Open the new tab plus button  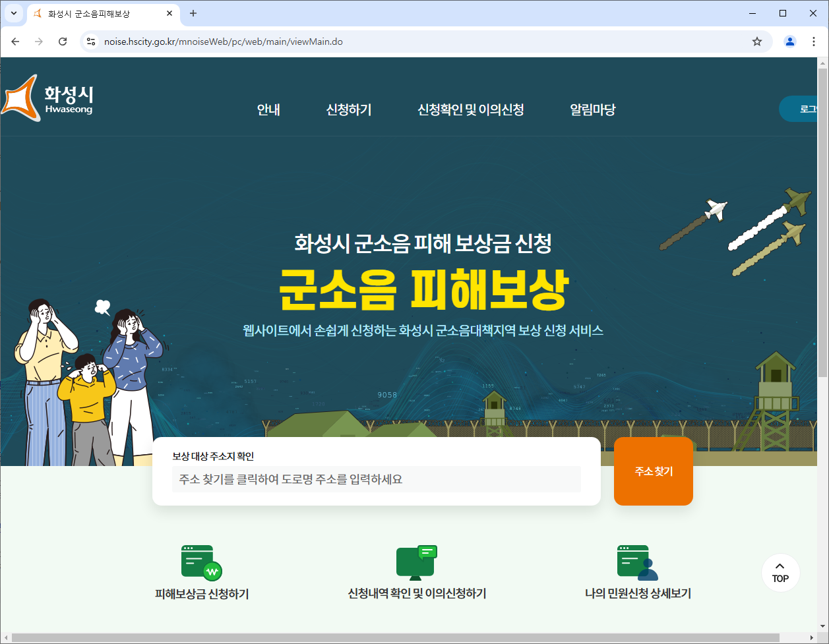point(191,13)
